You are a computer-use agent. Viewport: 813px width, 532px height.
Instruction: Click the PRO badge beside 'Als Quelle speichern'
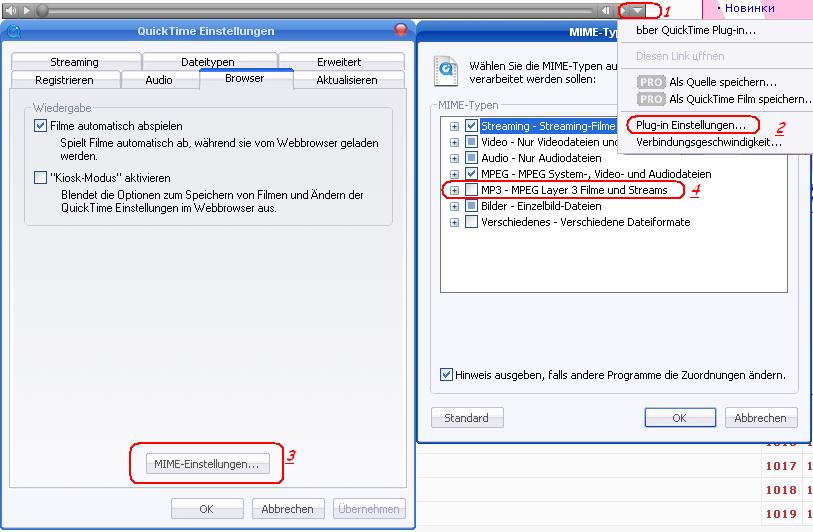(x=651, y=82)
